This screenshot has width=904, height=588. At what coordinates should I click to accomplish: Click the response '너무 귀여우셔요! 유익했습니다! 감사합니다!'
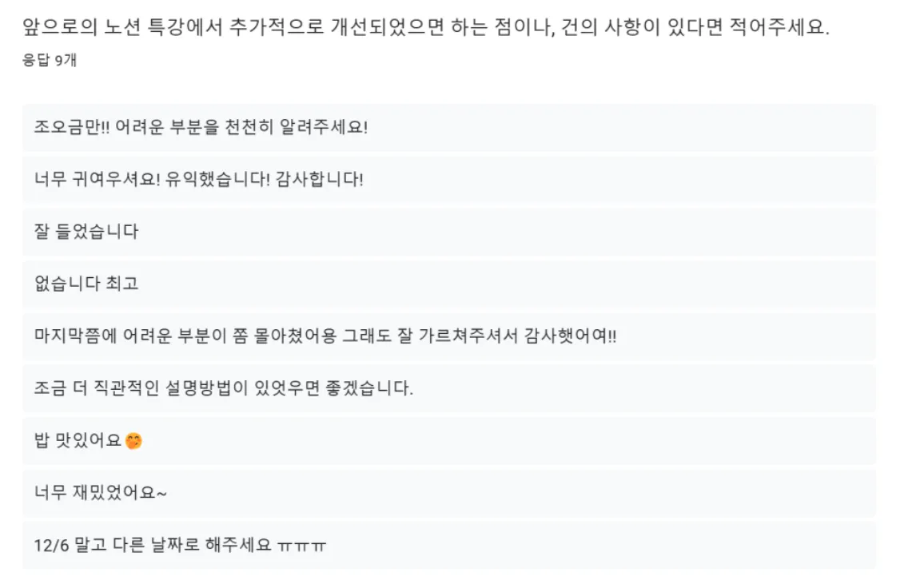pos(449,179)
